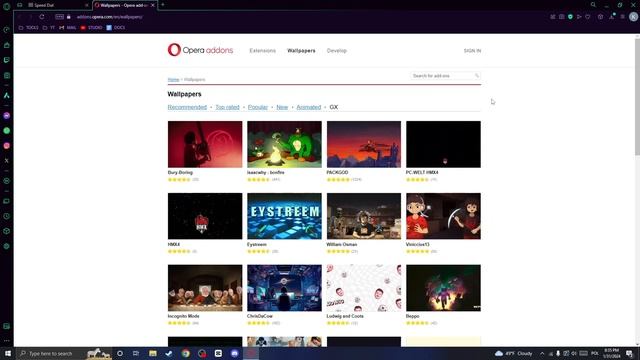Click the green ad blocker shield icon
Image resolution: width=640 pixels, height=360 pixels.
point(570,17)
